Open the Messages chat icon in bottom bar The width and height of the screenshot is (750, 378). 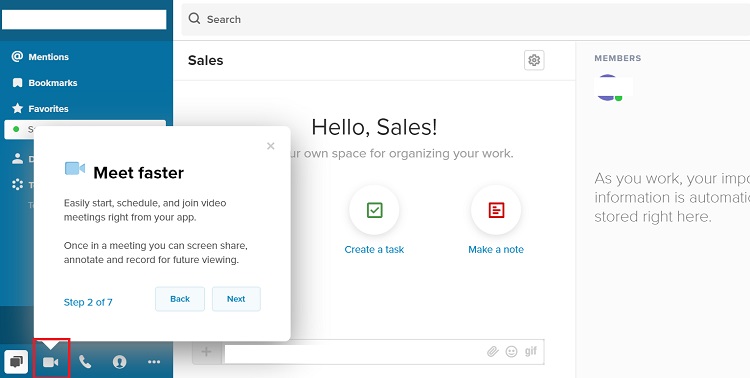(x=16, y=362)
